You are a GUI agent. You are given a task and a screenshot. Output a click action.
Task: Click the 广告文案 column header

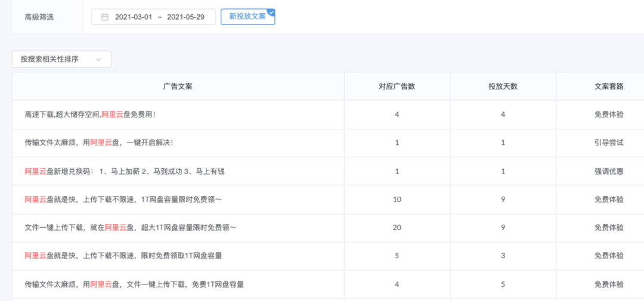point(178,86)
